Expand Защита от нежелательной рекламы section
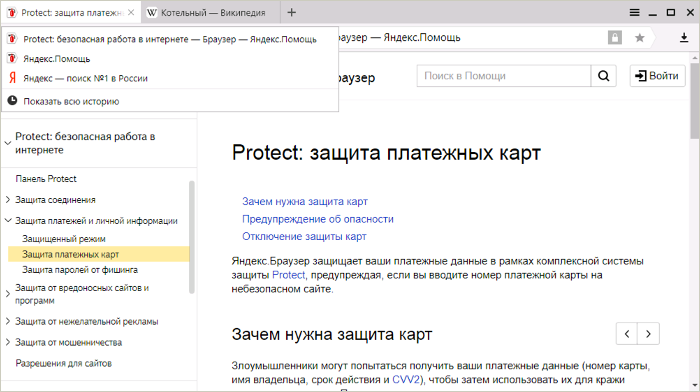The image size is (700, 392). tap(8, 321)
